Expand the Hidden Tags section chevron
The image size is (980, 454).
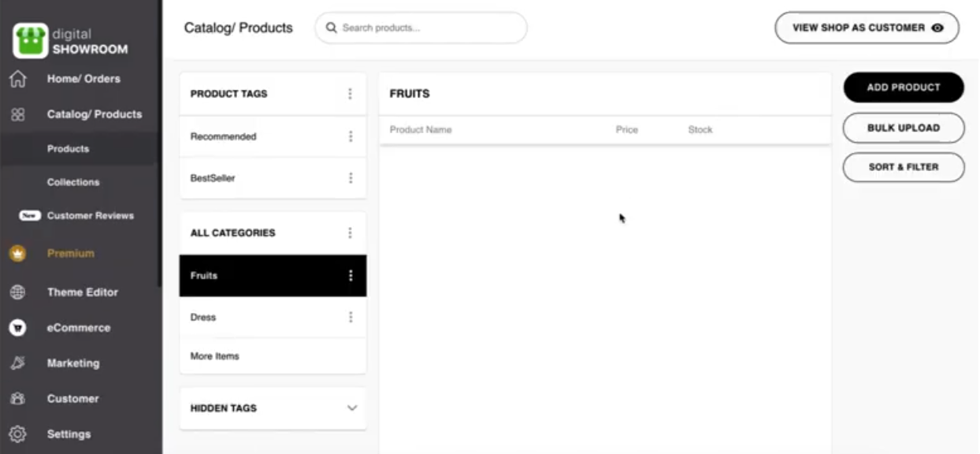pos(352,408)
